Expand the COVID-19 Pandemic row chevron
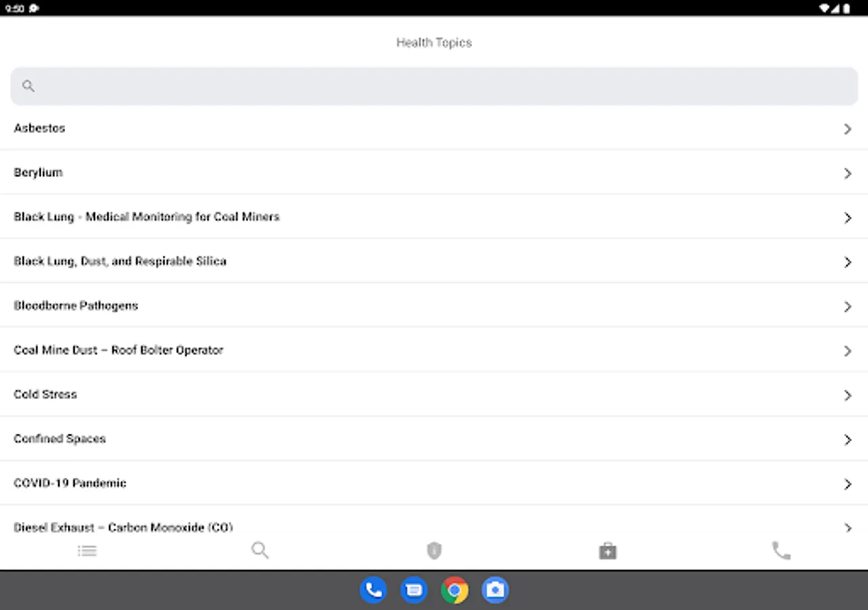Viewport: 868px width, 610px height. click(848, 484)
